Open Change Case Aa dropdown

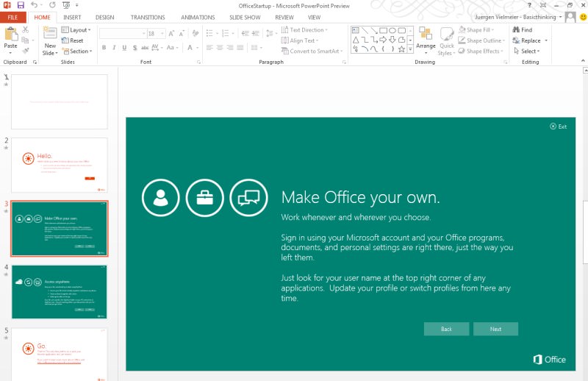tap(172, 48)
